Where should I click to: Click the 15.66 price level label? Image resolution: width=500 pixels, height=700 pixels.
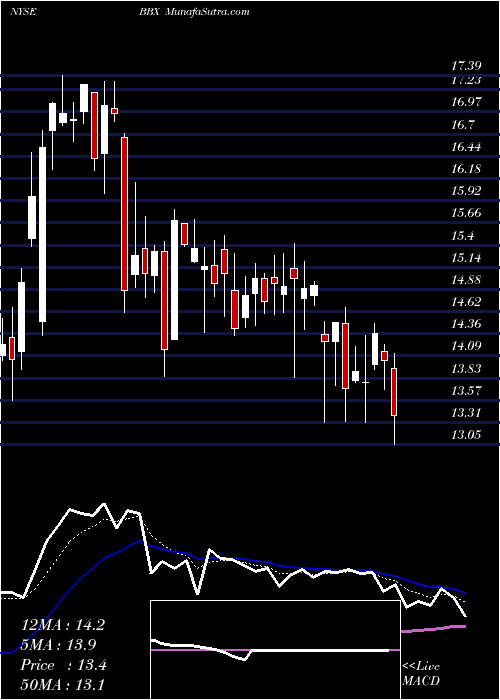(x=466, y=213)
